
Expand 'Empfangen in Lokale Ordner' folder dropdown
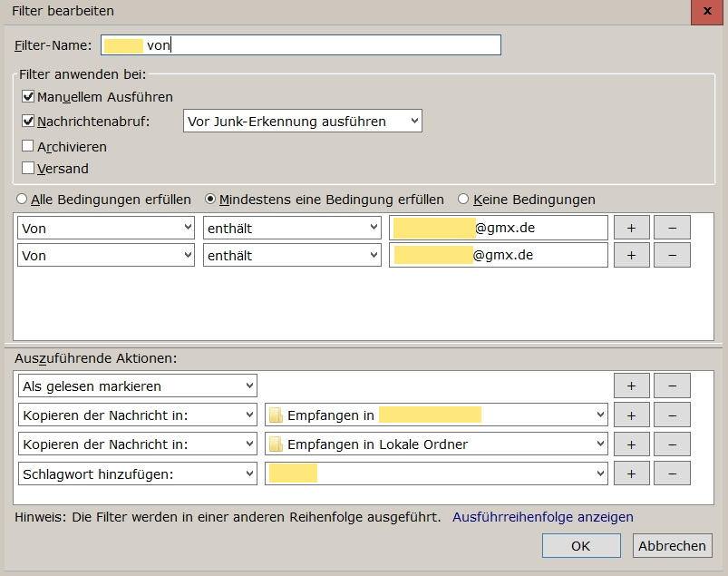(436, 444)
